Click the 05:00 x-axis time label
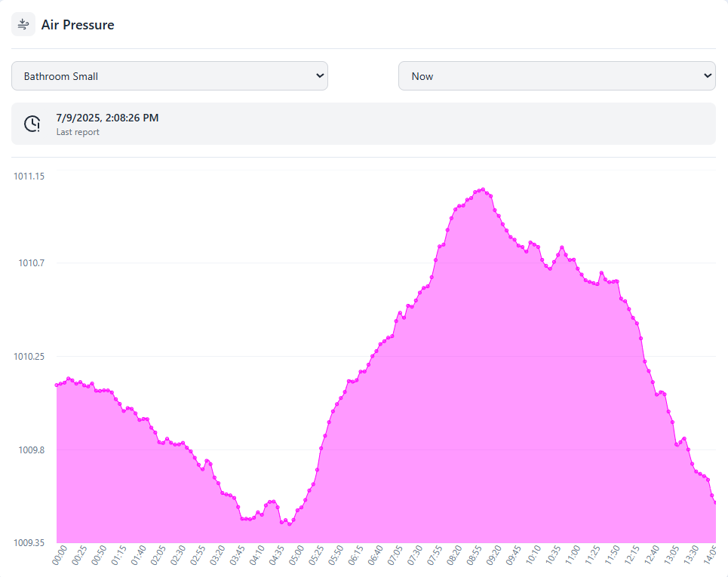This screenshot has height=577, width=728. [x=296, y=557]
